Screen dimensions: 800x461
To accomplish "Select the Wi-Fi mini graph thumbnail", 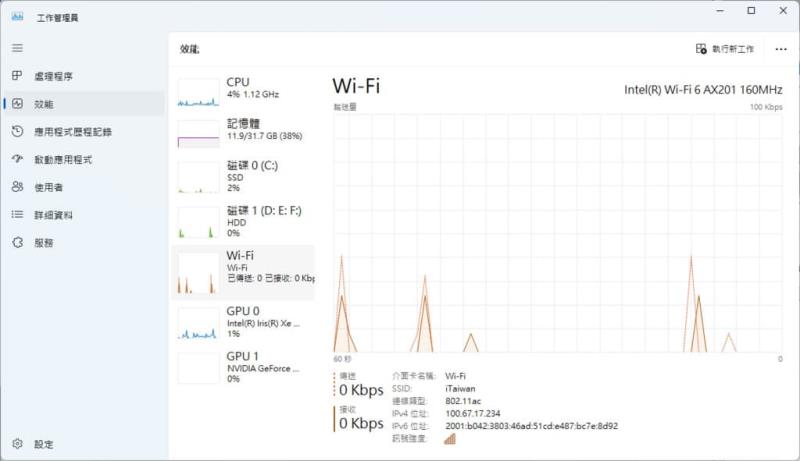I will [x=198, y=273].
